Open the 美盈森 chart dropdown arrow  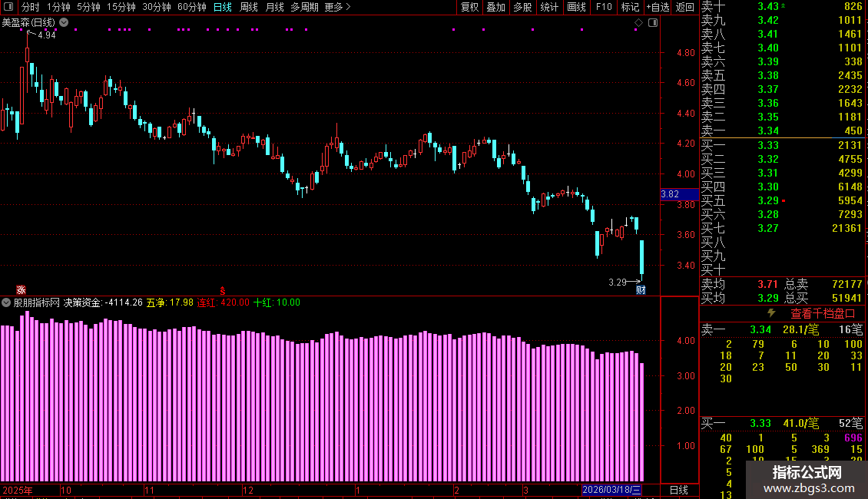click(x=65, y=22)
